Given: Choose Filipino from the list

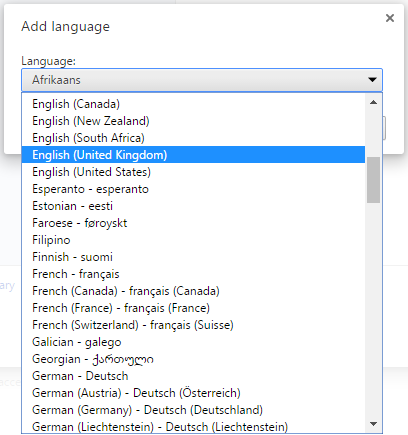Looking at the screenshot, I should click(x=193, y=240).
